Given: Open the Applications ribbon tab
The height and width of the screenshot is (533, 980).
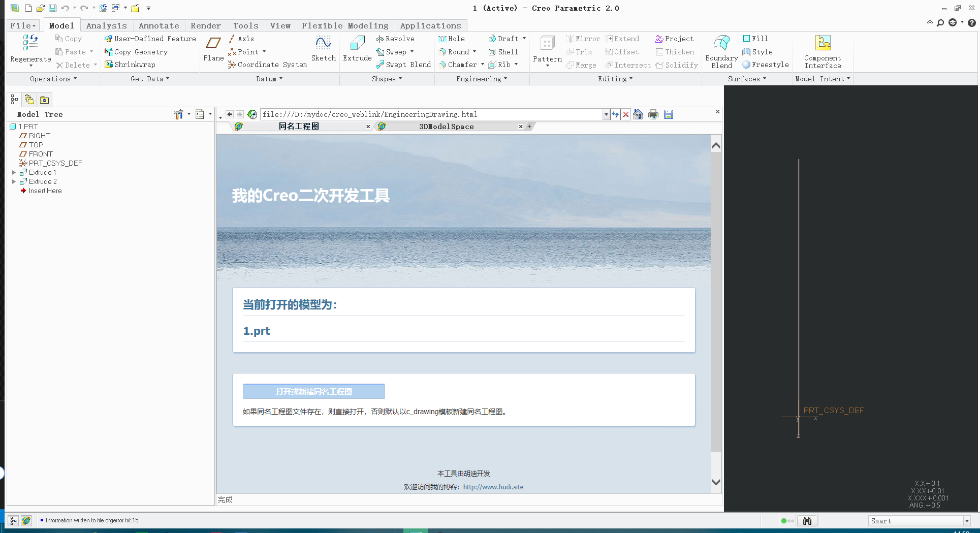Looking at the screenshot, I should click(x=431, y=25).
